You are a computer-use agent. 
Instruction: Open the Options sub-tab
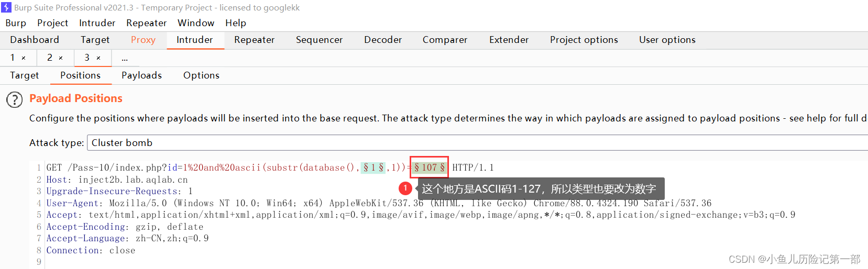tap(201, 75)
